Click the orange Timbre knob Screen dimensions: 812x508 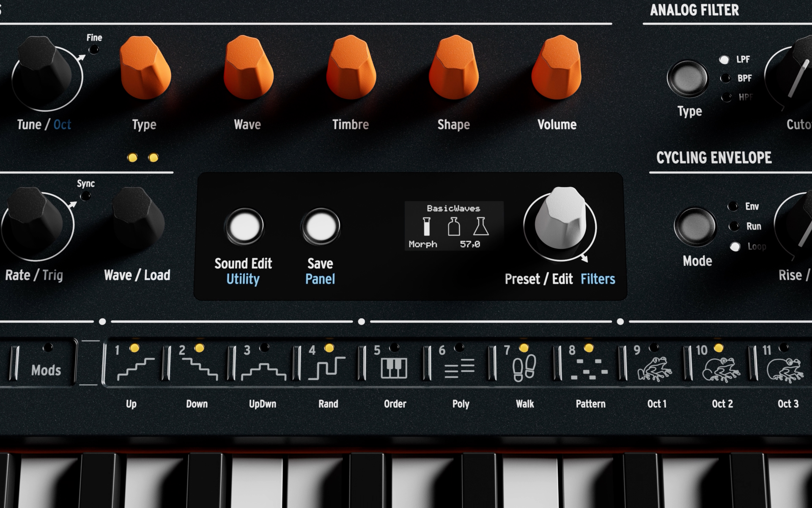pyautogui.click(x=351, y=68)
